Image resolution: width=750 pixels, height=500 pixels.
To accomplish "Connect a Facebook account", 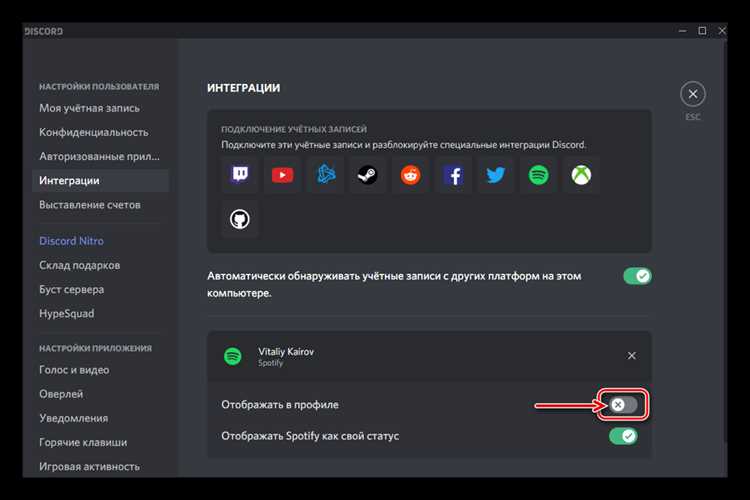I will pos(453,175).
